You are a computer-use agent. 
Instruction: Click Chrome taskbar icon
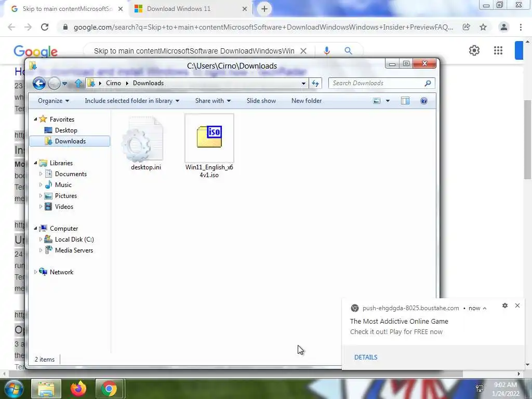[109, 389]
